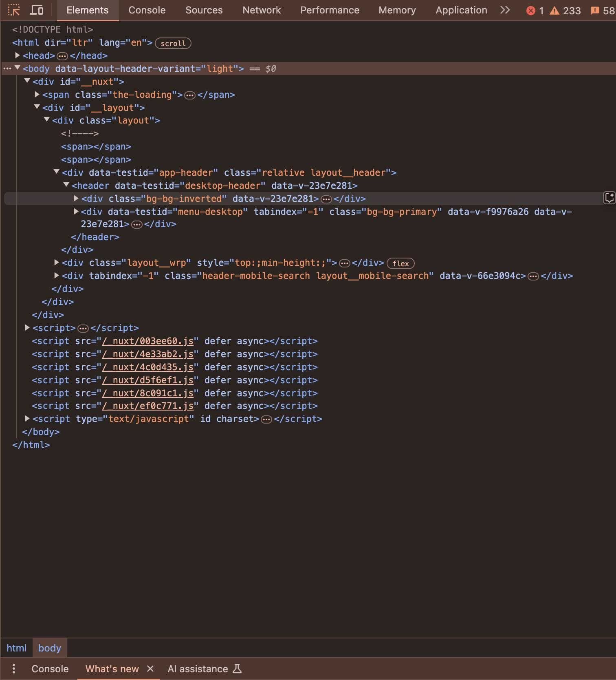Open the 233 warnings indicator
The image size is (616, 680).
point(565,11)
